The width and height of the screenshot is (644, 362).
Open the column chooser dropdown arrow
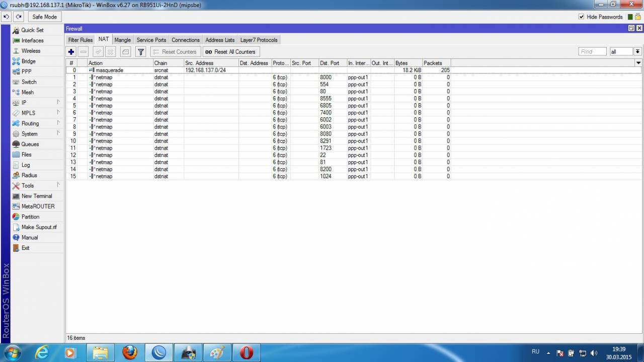pos(638,63)
